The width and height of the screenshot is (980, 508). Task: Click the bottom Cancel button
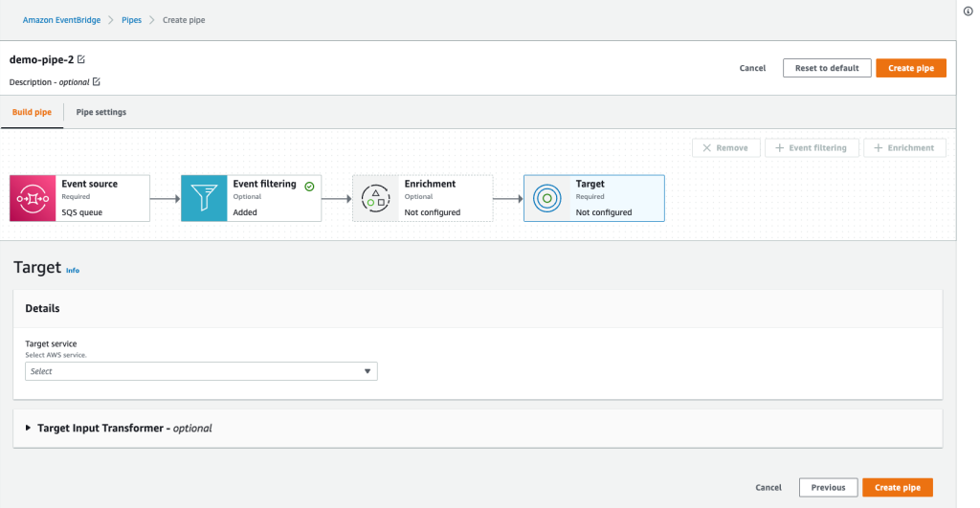(x=768, y=487)
